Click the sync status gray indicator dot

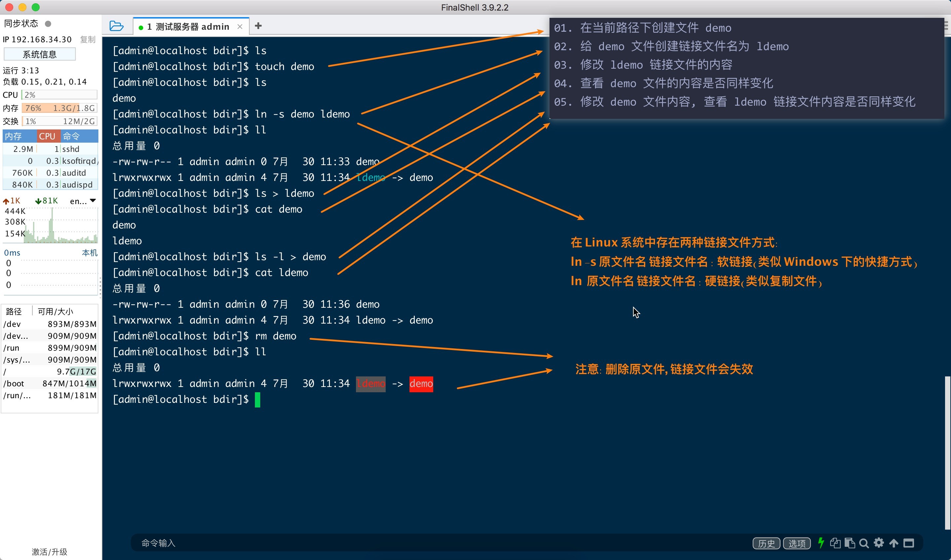tap(48, 24)
